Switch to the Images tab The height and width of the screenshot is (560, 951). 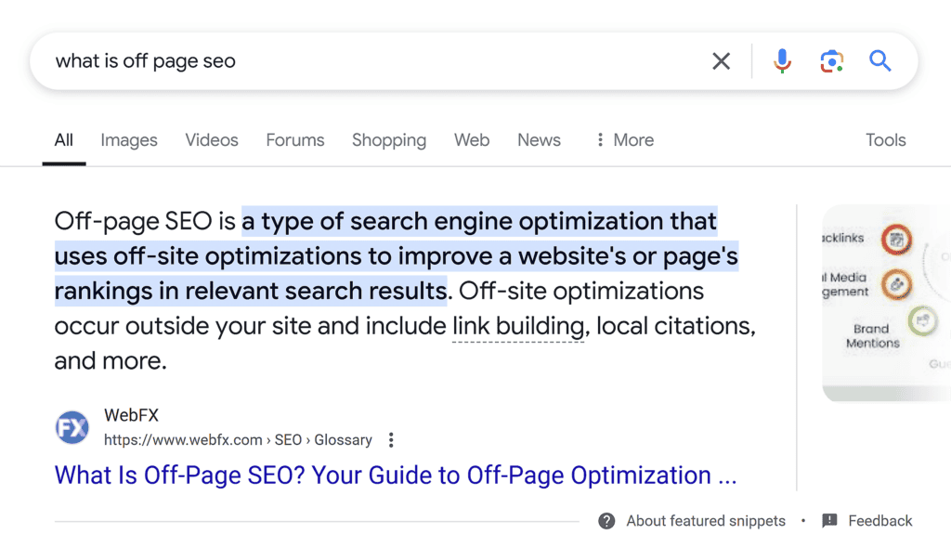(128, 139)
